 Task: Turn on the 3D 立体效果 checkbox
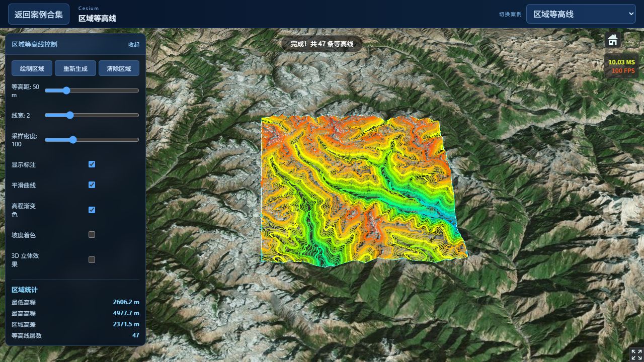pyautogui.click(x=92, y=259)
